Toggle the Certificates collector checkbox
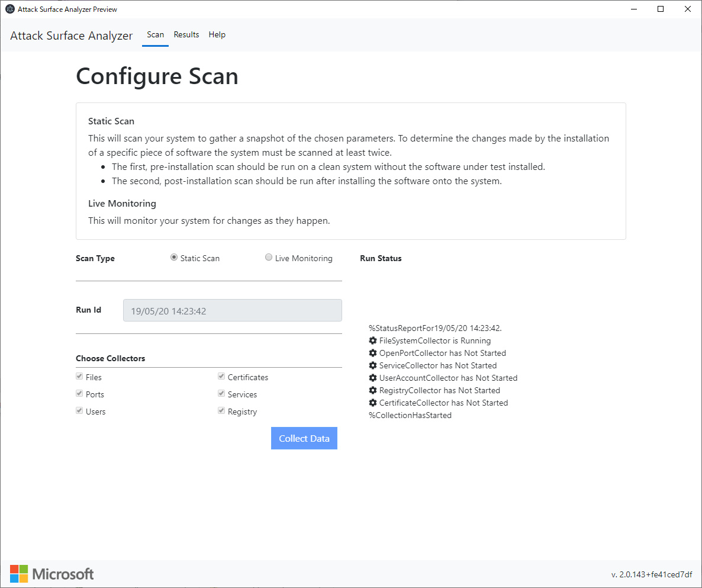Screen dimensions: 702x588 pyautogui.click(x=221, y=376)
